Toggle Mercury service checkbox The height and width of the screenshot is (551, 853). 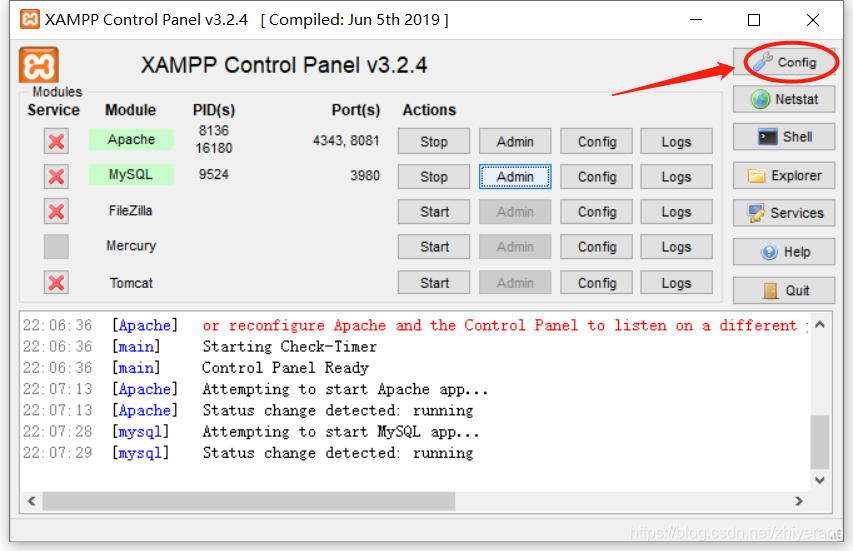click(56, 246)
